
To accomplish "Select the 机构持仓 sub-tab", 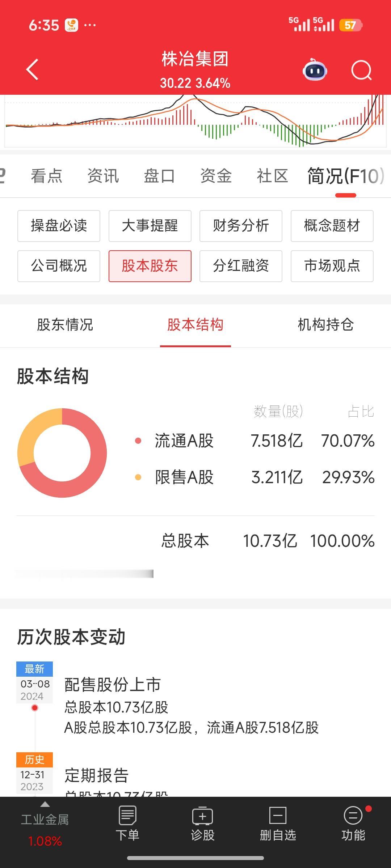I will 325,325.
